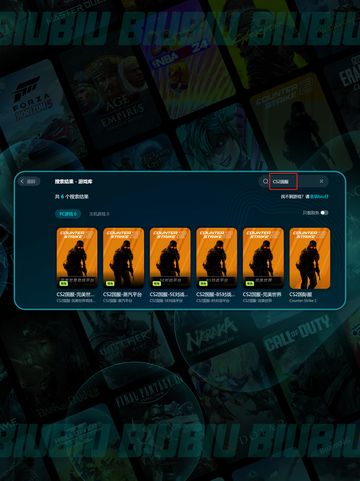This screenshot has height=481, width=360.
Task: Open the CS2国服-5E对战 game cover
Action: (170, 258)
